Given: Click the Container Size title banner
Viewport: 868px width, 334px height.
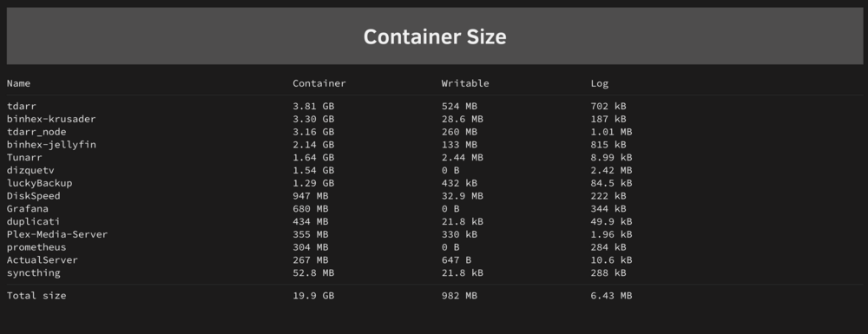Looking at the screenshot, I should point(435,36).
